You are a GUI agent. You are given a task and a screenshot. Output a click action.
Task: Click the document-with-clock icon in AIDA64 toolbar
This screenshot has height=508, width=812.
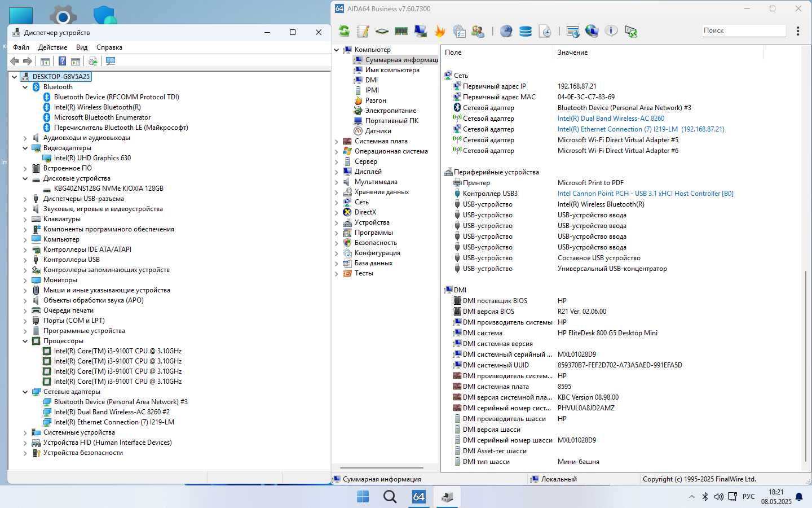pyautogui.click(x=545, y=31)
